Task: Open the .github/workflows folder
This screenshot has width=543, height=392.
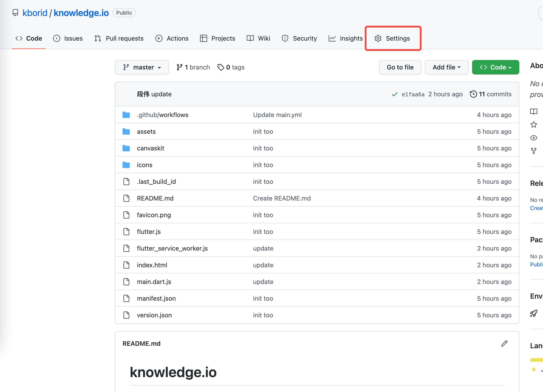Action: point(162,115)
